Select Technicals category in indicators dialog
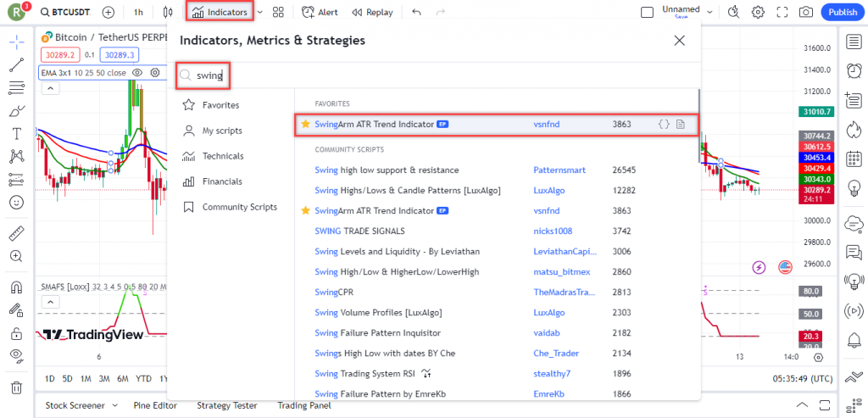 [x=223, y=156]
